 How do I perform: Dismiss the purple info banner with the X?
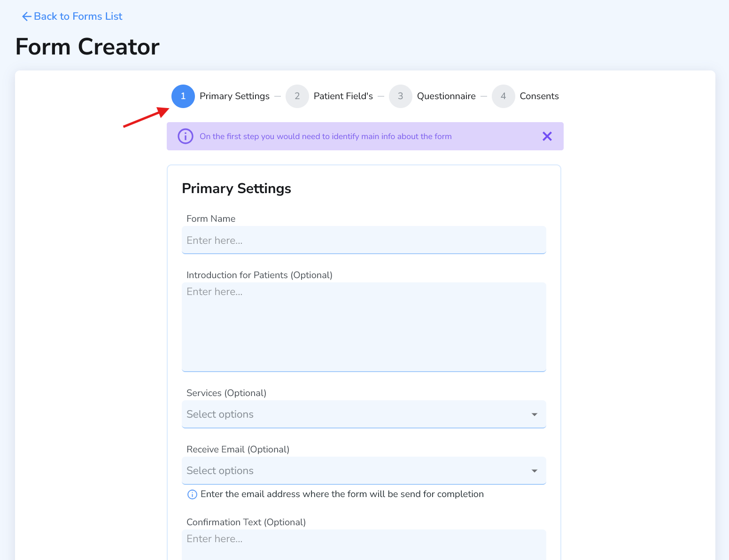coord(547,136)
